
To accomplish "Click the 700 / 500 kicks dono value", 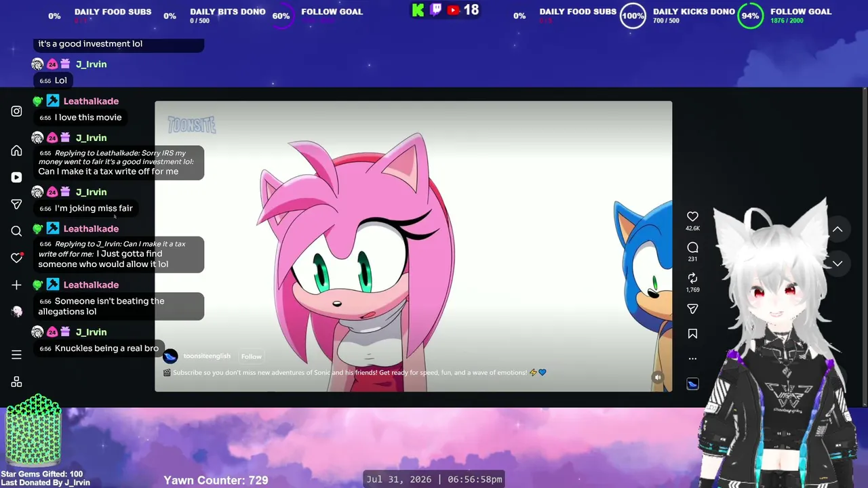I will (666, 21).
